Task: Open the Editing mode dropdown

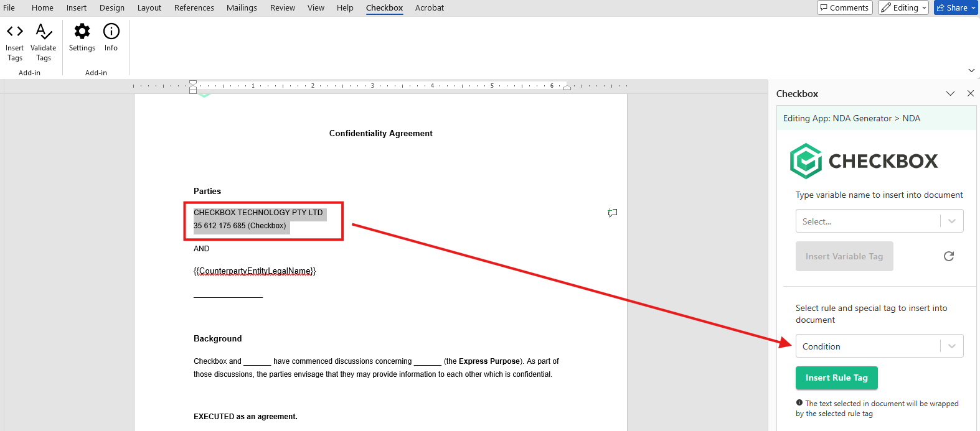Action: 903,7
